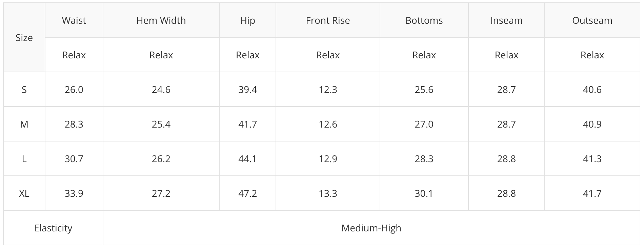Select the Hip column header
The image size is (644, 247).
pyautogui.click(x=247, y=20)
